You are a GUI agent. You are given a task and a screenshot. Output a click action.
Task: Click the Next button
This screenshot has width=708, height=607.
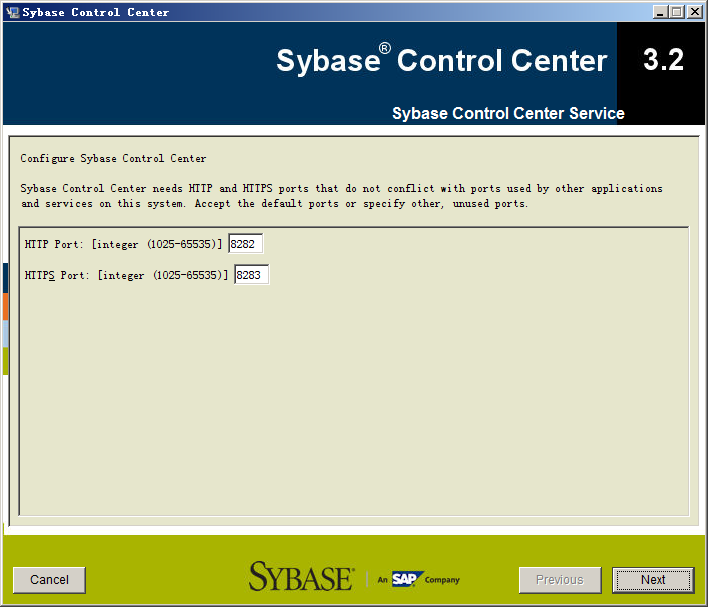tap(653, 580)
